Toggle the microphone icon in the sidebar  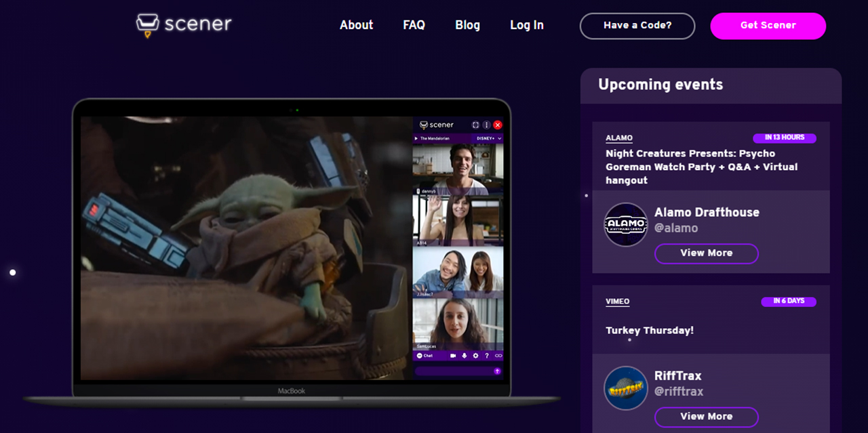[x=465, y=356]
